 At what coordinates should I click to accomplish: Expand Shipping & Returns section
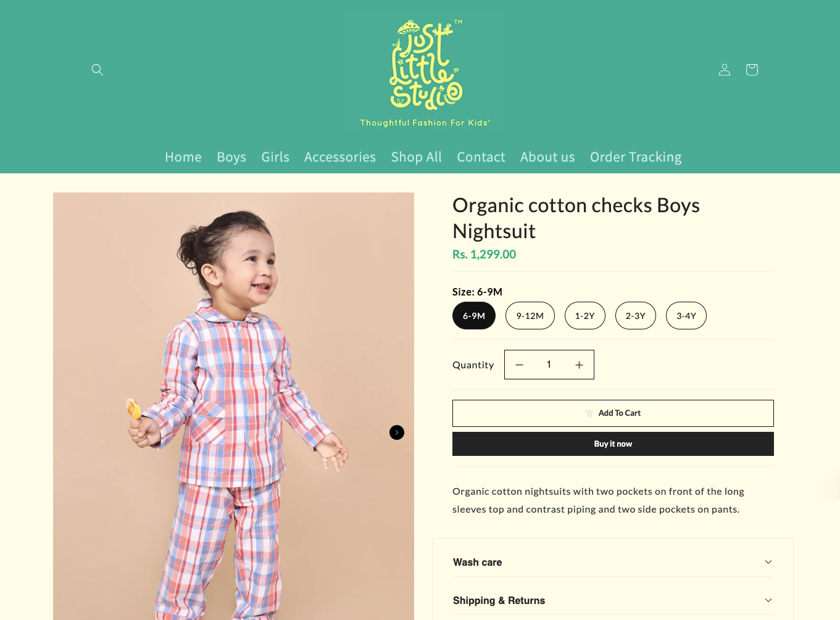[613, 600]
